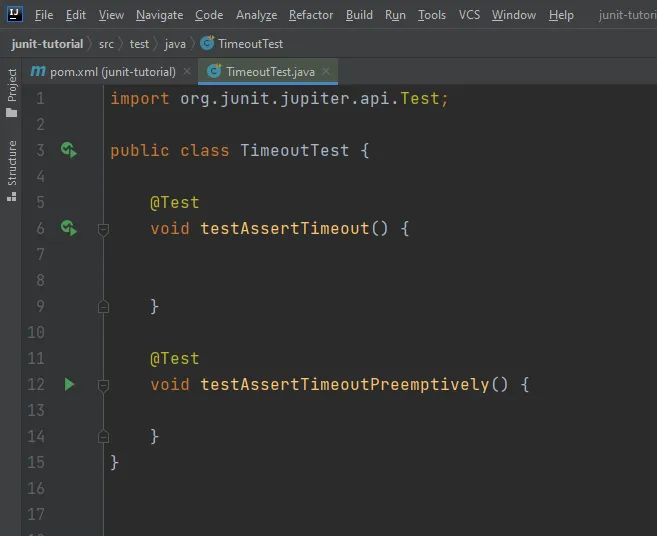The height and width of the screenshot is (536, 657).
Task: Run testAssertTimeoutPreemptively from gutter play icon
Action: point(69,384)
